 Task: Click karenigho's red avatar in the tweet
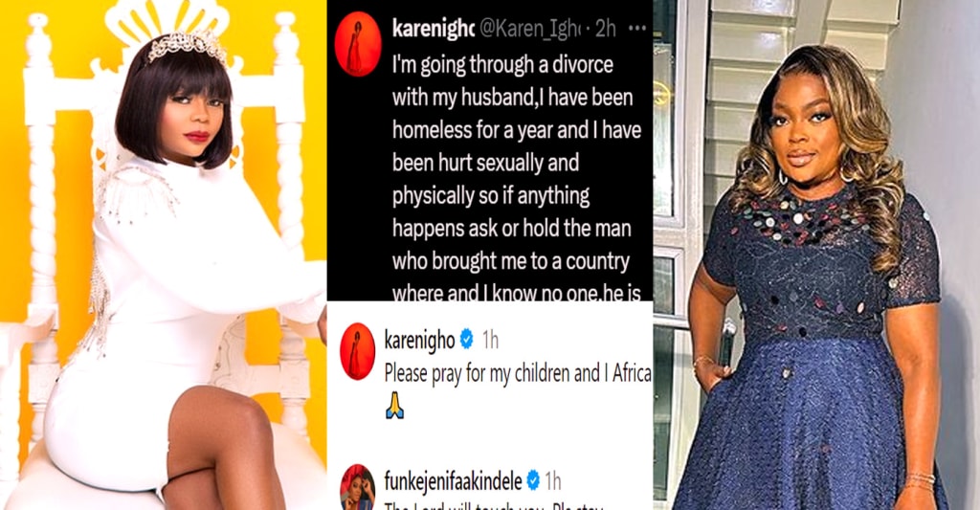tap(358, 44)
